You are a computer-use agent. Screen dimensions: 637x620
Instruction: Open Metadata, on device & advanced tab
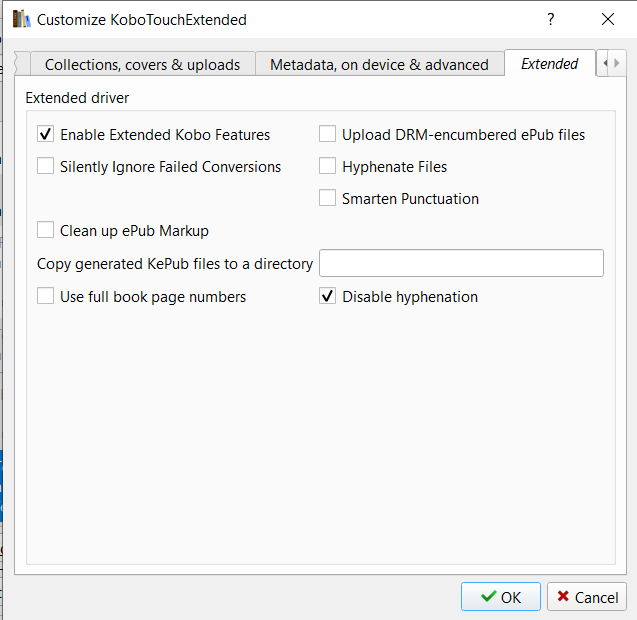[x=379, y=65]
